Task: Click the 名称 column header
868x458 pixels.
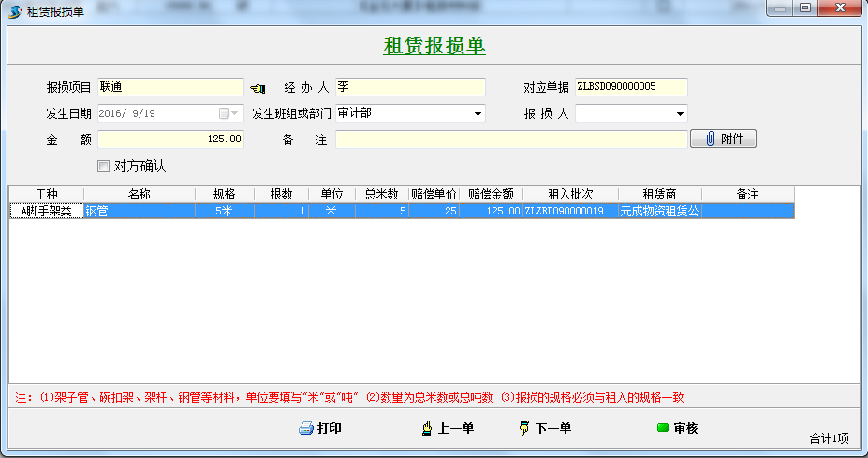Action: point(140,194)
